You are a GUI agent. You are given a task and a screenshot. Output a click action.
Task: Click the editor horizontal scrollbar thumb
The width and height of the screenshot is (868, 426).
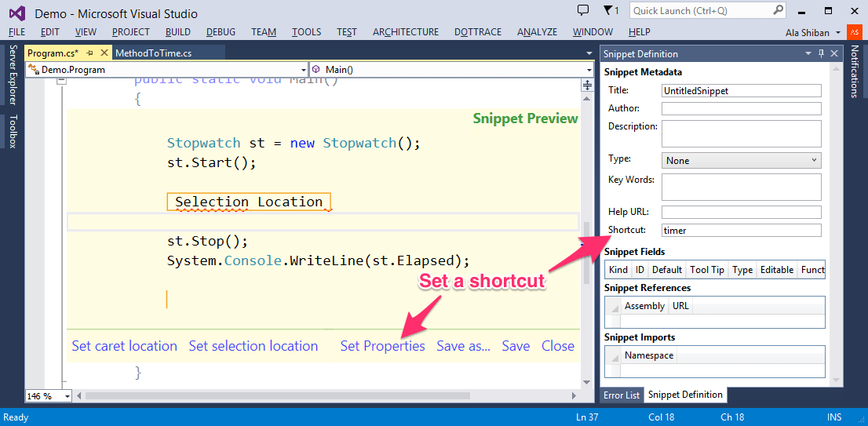277,396
